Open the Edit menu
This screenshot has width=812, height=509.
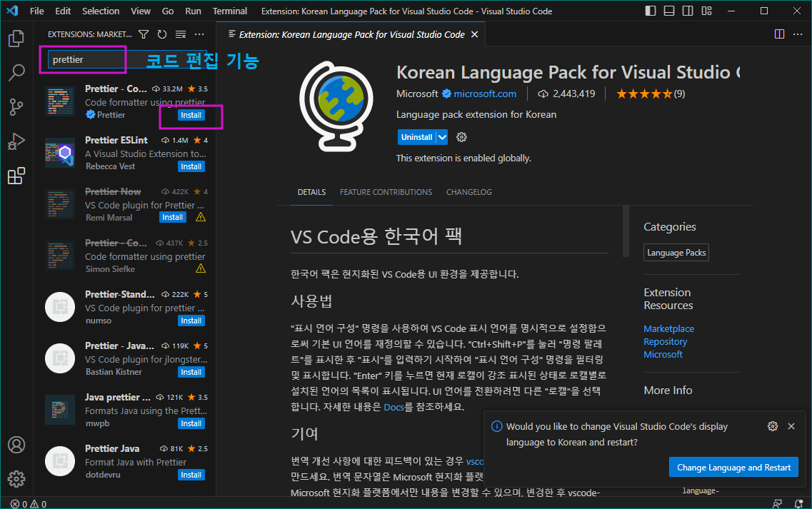tap(63, 11)
